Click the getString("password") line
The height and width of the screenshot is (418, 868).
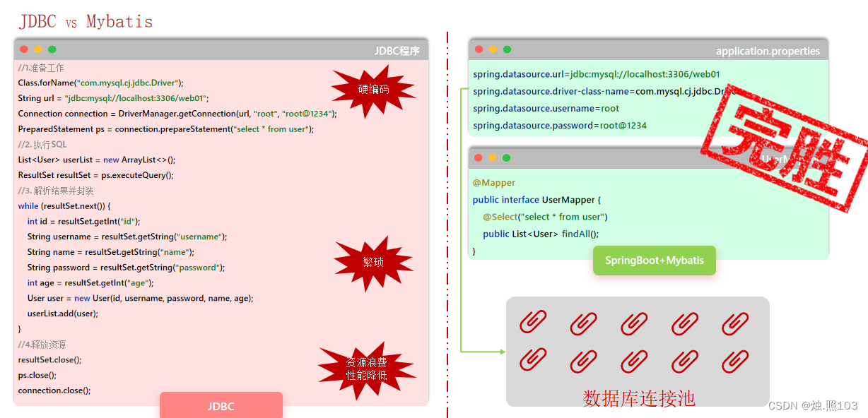pos(126,268)
